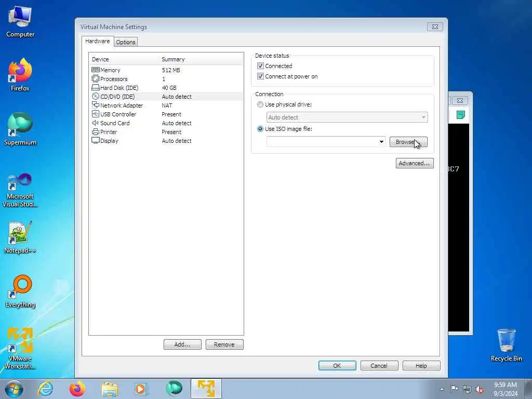The width and height of the screenshot is (532, 399).
Task: Open the VMware Workstation desktop shortcut
Action: tap(20, 348)
